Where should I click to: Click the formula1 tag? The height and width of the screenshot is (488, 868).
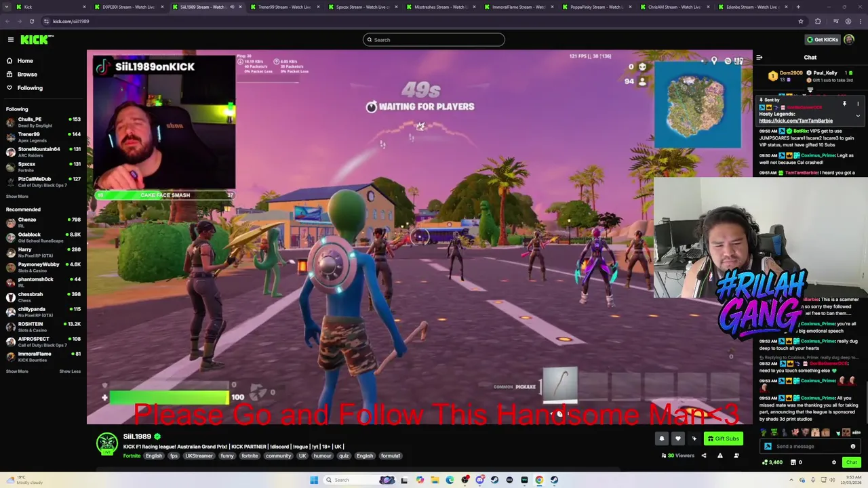(391, 456)
